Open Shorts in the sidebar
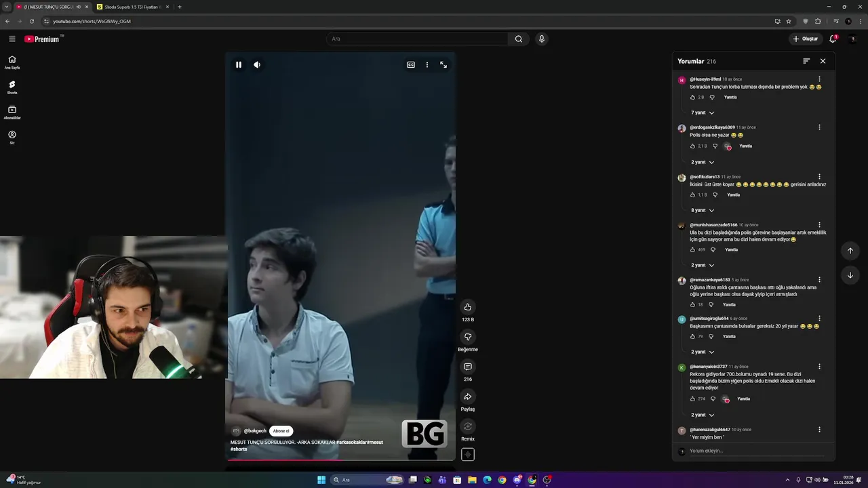The image size is (868, 488). [x=12, y=87]
